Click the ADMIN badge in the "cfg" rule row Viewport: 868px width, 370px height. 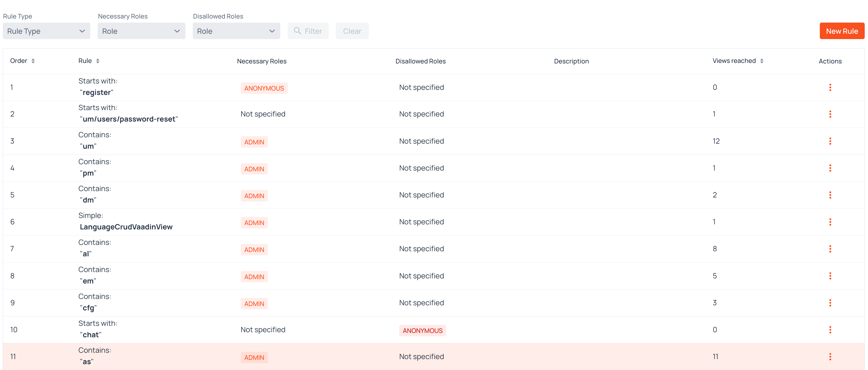coord(254,304)
